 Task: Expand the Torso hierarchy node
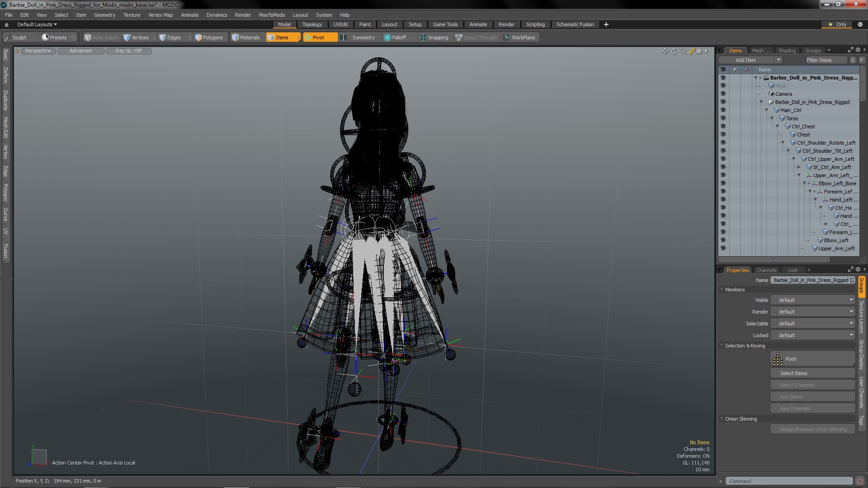pyautogui.click(x=771, y=118)
